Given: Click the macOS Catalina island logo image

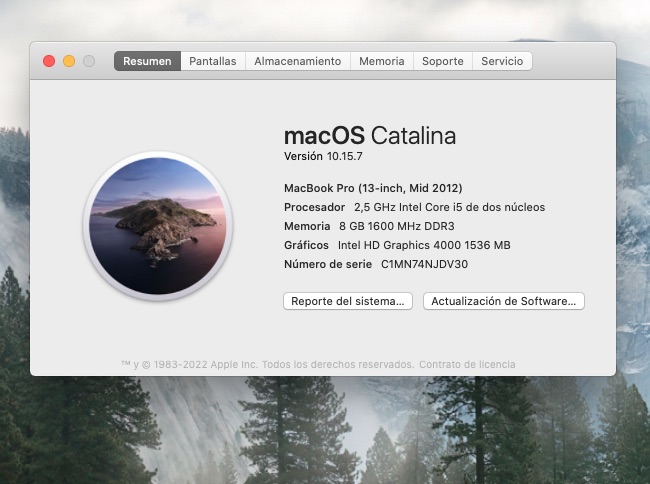Looking at the screenshot, I should tap(158, 226).
